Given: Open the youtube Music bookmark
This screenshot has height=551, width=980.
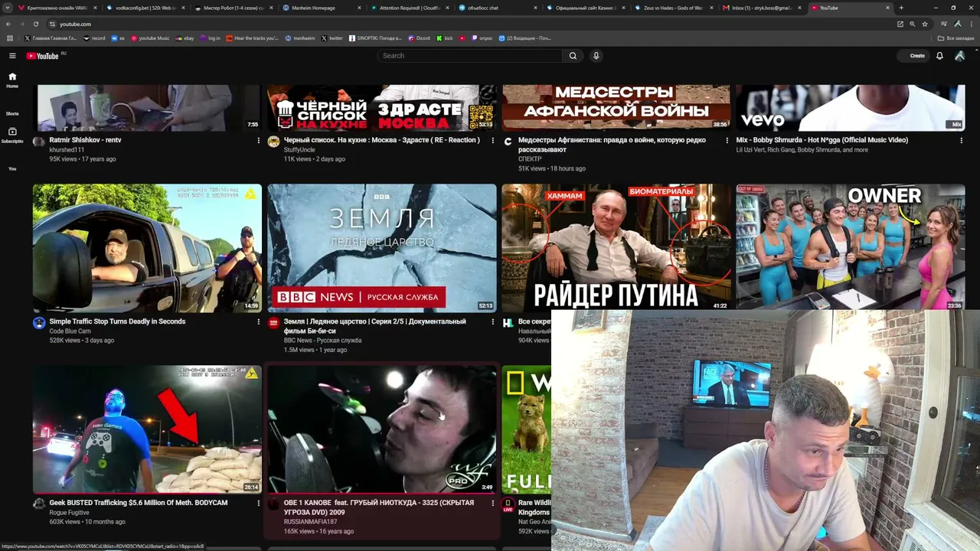Looking at the screenshot, I should tap(150, 37).
